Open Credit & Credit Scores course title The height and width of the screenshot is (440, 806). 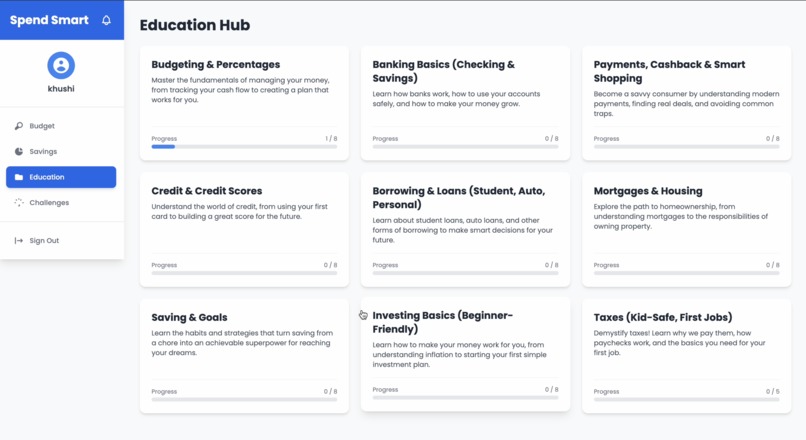click(x=207, y=191)
